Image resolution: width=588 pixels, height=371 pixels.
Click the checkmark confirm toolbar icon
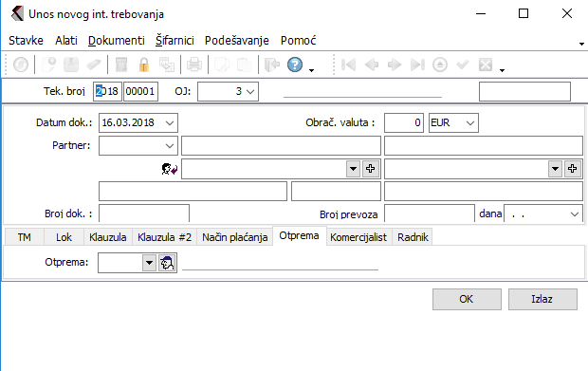[463, 65]
